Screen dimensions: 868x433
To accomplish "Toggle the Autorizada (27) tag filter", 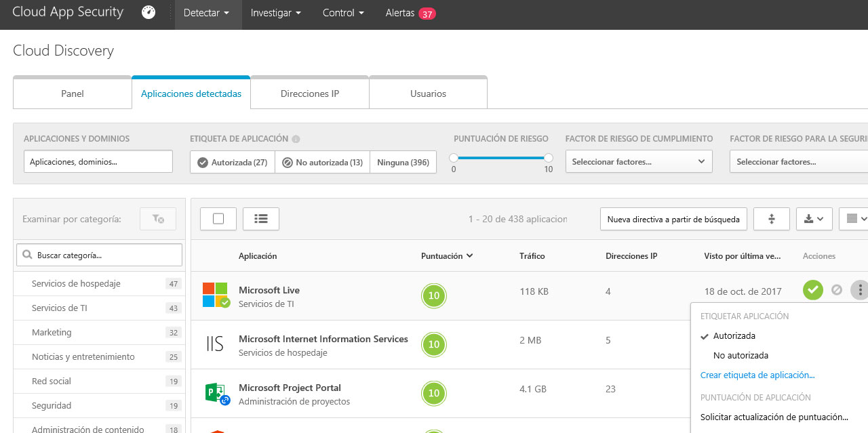I will click(x=233, y=162).
